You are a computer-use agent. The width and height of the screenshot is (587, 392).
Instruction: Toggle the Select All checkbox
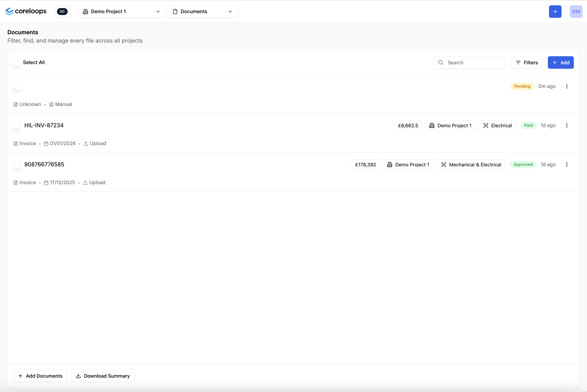point(17,62)
